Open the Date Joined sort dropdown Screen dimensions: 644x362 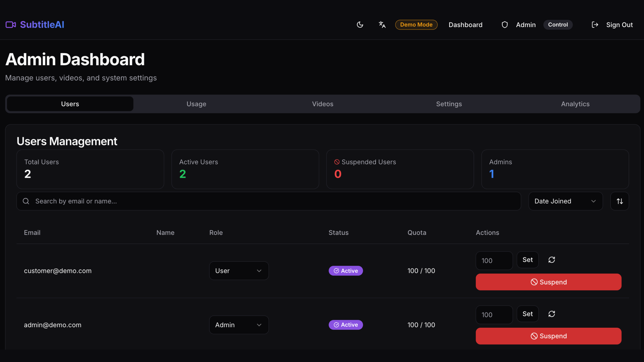click(565, 201)
